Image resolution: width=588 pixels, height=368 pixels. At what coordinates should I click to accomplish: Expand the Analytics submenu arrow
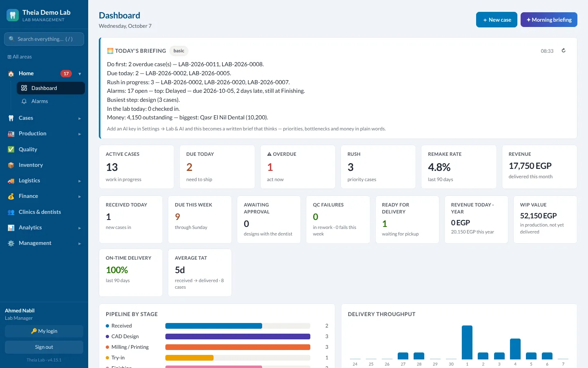point(80,228)
